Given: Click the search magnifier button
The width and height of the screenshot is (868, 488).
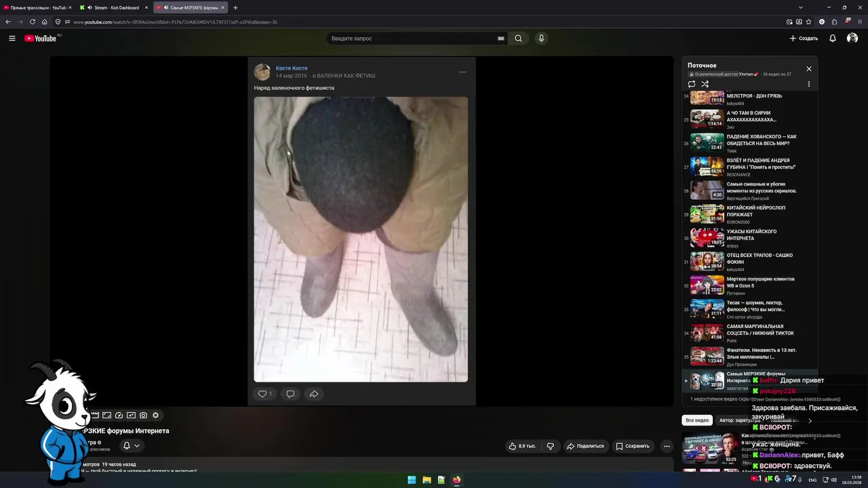Looking at the screenshot, I should point(518,39).
